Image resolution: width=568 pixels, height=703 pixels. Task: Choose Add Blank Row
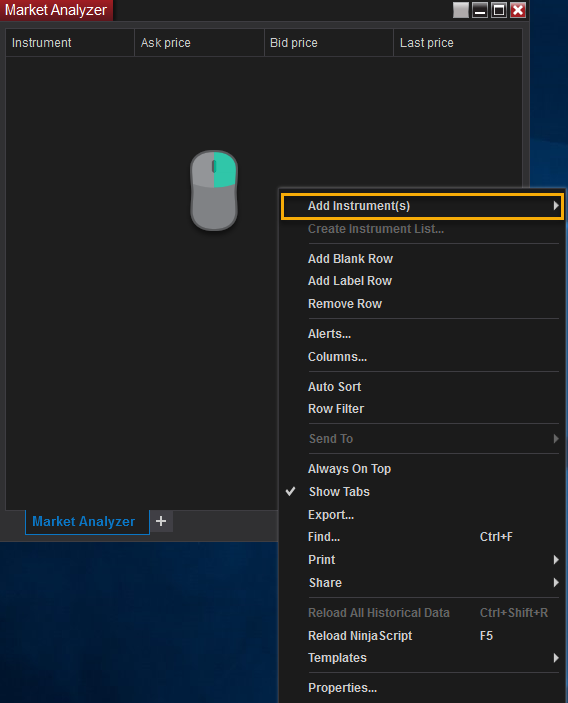(x=422, y=259)
